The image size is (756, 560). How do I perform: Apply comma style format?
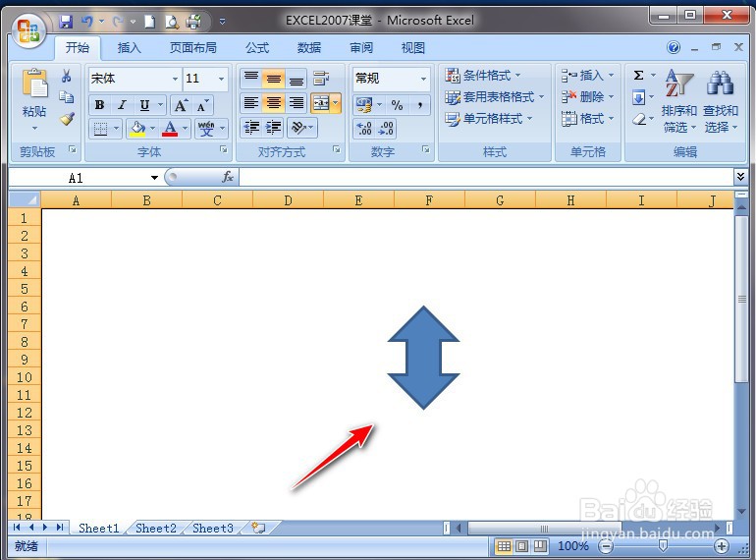(x=420, y=105)
